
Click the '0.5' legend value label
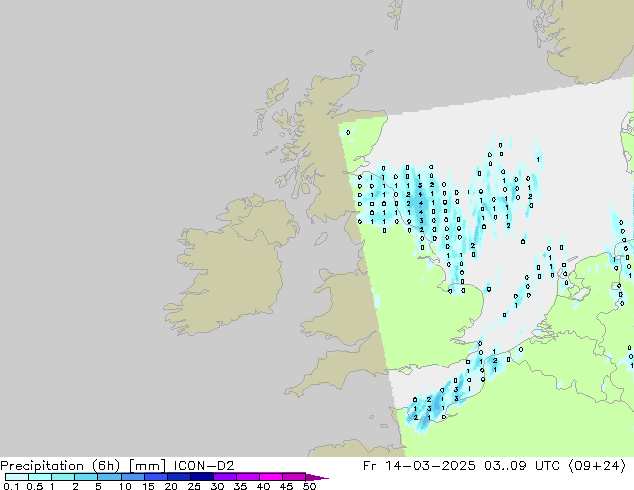(35, 486)
